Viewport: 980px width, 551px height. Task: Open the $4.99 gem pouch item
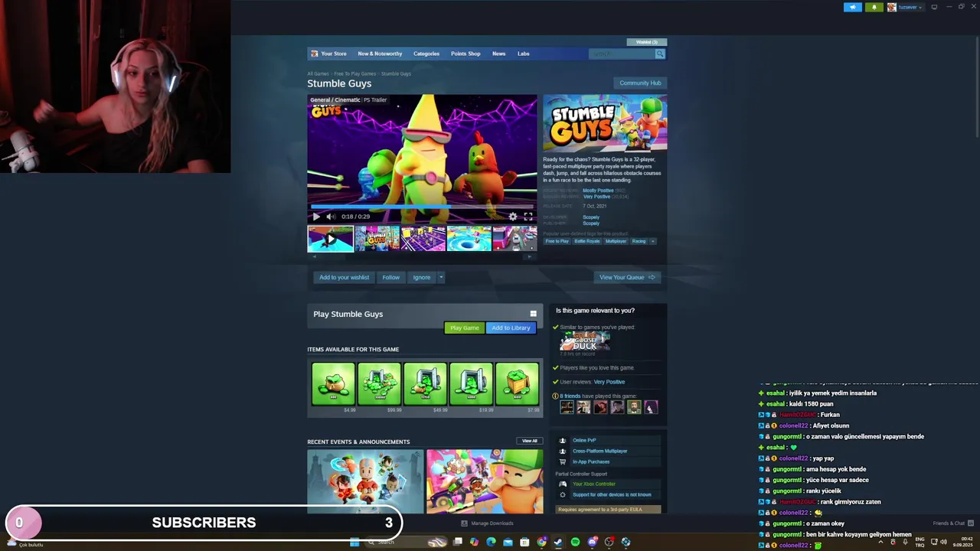click(333, 384)
